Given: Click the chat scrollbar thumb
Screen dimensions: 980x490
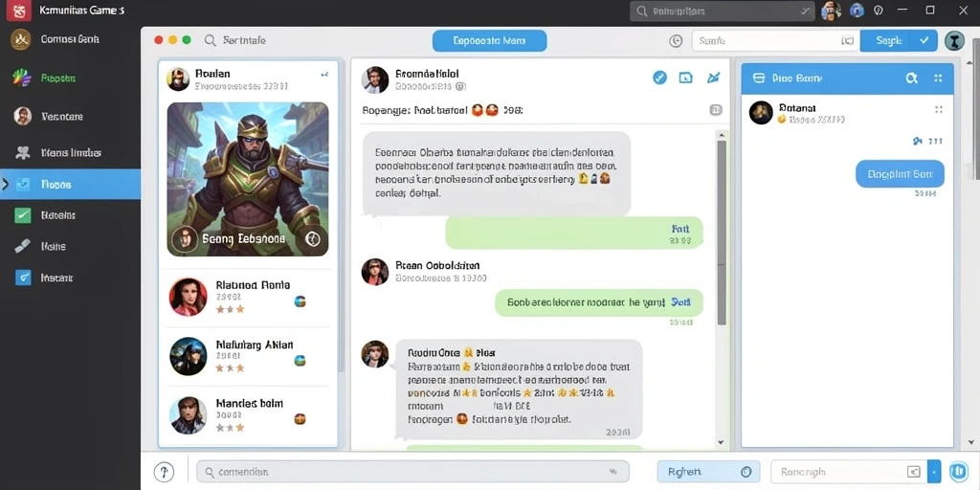Looking at the screenshot, I should [x=722, y=234].
